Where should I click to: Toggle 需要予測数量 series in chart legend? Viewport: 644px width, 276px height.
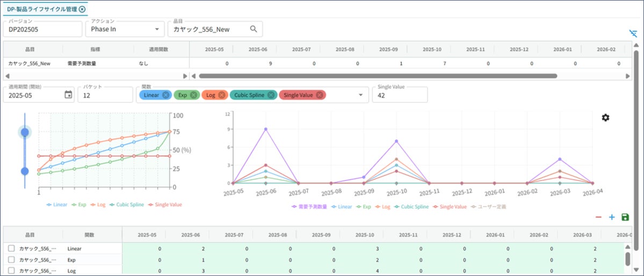pos(310,206)
